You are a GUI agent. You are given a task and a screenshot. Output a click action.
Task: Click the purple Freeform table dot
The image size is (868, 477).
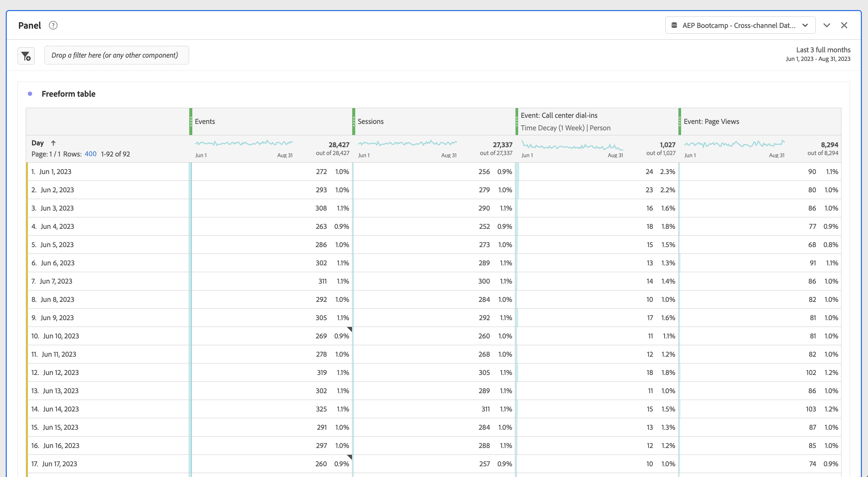click(x=30, y=94)
